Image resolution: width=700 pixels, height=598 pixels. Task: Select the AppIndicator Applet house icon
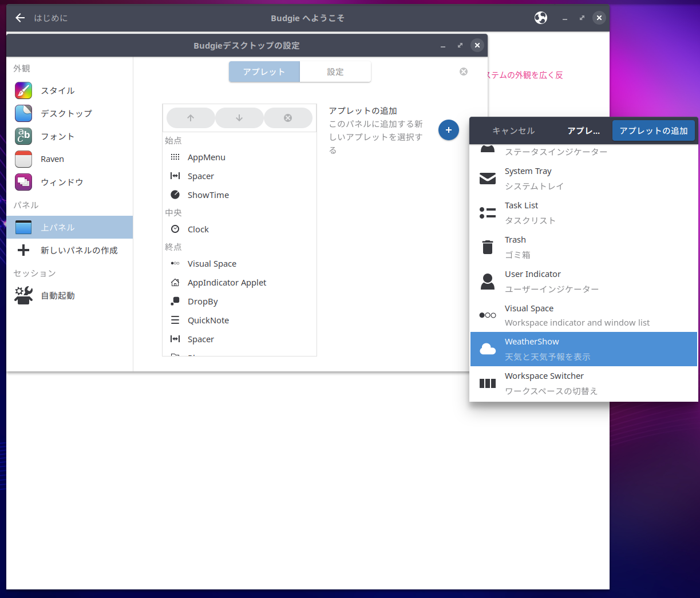tap(175, 282)
